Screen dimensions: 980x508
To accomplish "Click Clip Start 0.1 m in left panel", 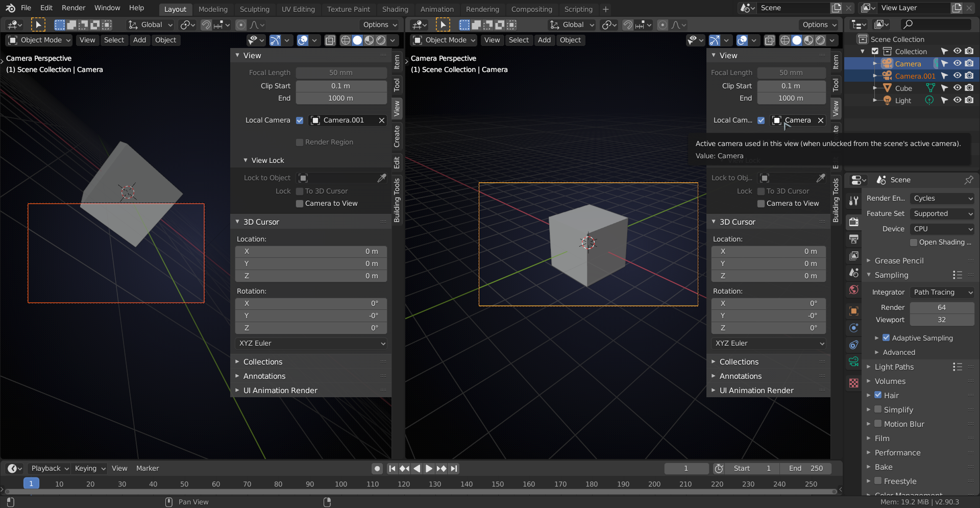I will coord(341,86).
